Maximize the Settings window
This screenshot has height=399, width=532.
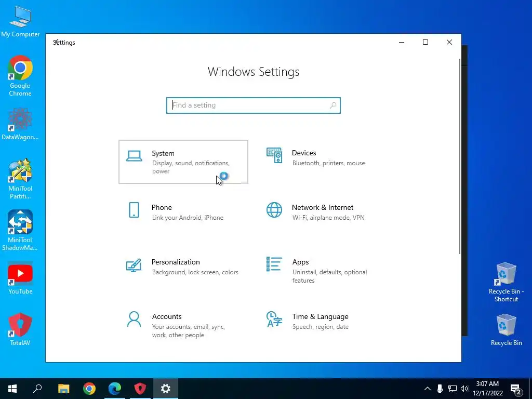425,42
